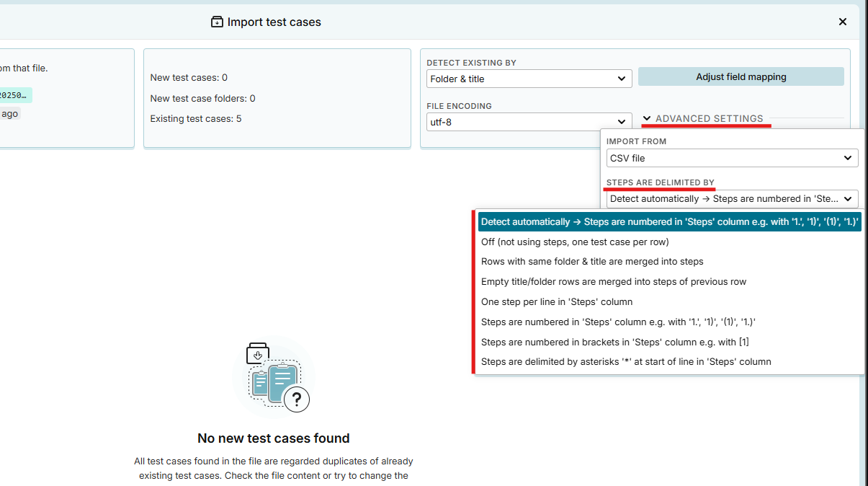Close the Import test cases dialog
868x486 pixels.
tap(842, 22)
